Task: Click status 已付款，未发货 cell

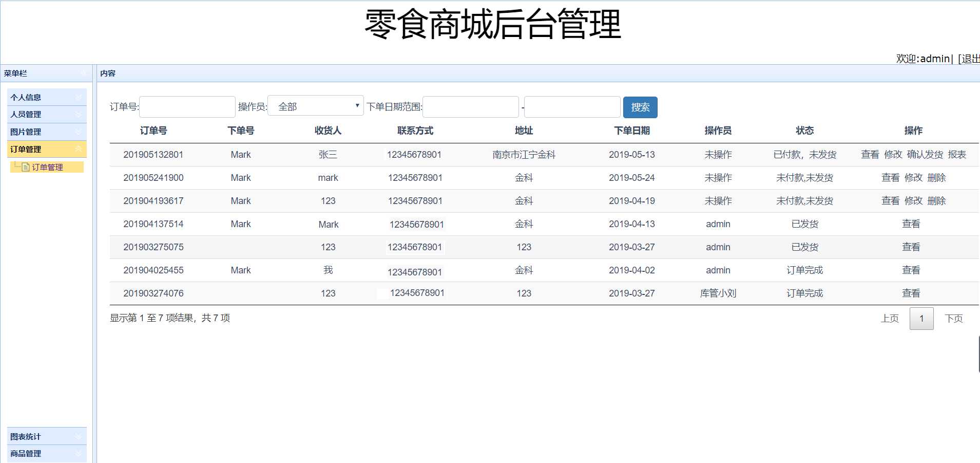Action: tap(804, 155)
